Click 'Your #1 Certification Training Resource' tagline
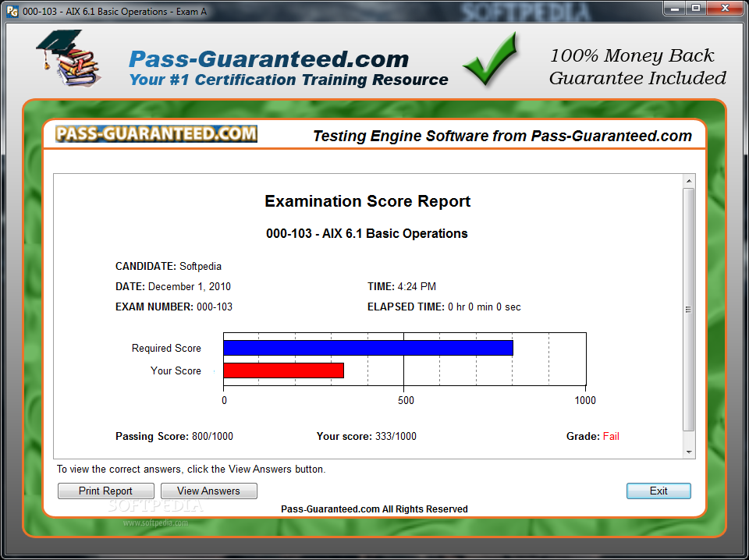 pyautogui.click(x=289, y=80)
